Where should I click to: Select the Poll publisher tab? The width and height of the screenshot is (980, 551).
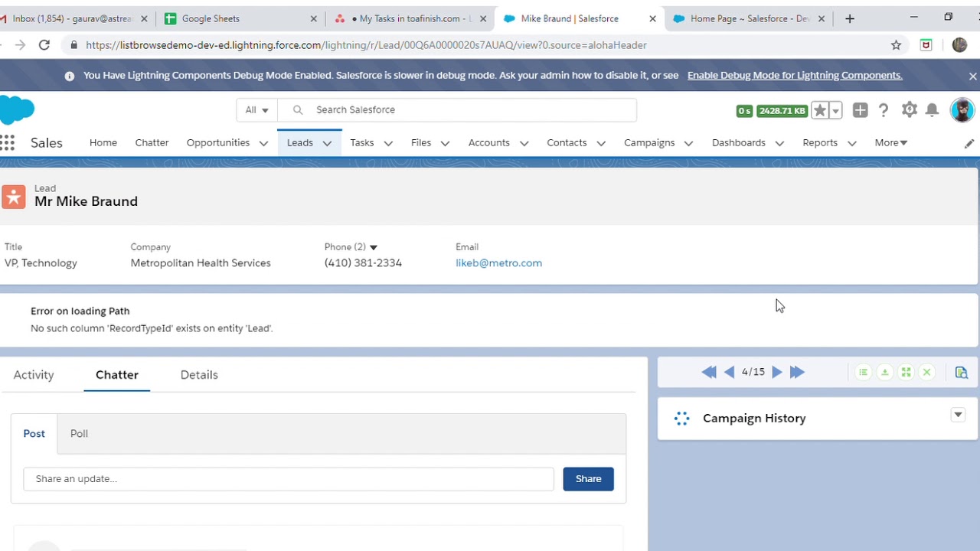pos(79,433)
